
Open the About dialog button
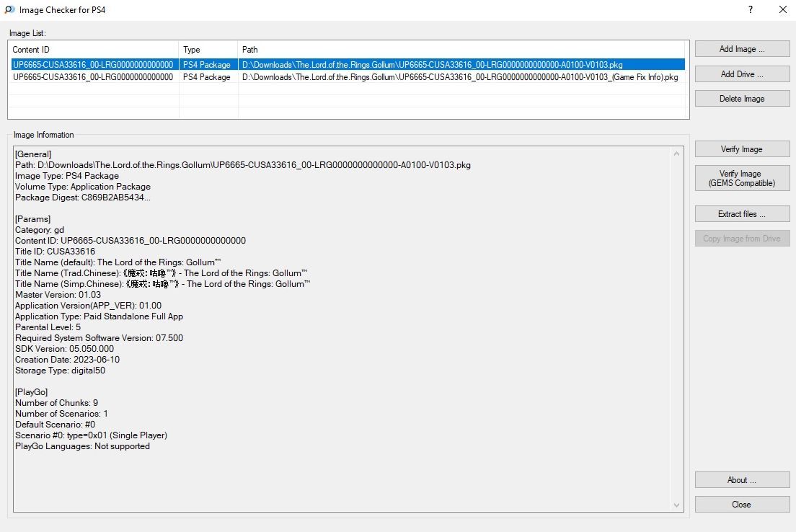pos(742,480)
